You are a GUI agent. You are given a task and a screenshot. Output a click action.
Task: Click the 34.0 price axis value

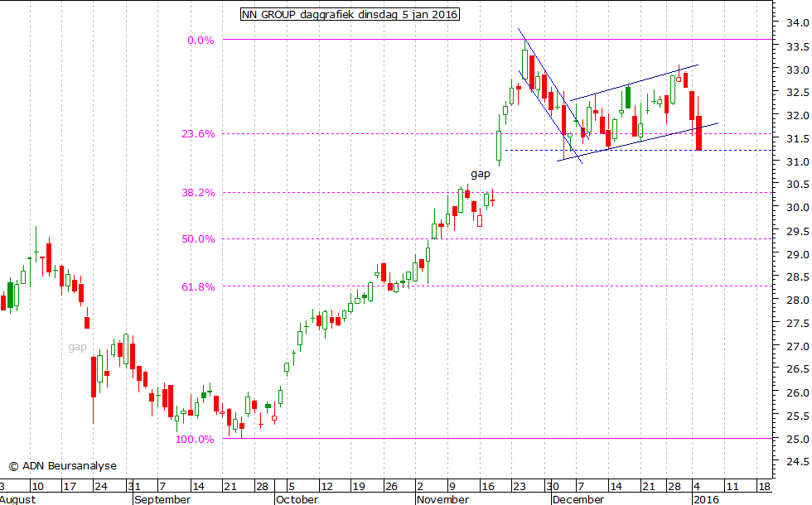click(x=798, y=23)
